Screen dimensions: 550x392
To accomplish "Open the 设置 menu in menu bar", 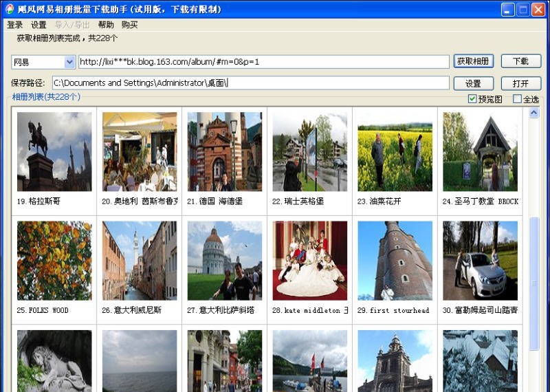I will (38, 25).
